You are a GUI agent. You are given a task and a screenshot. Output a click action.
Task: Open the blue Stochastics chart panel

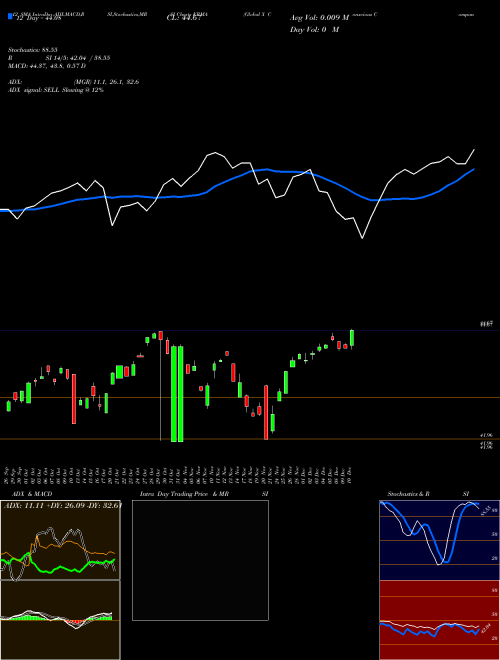439,540
